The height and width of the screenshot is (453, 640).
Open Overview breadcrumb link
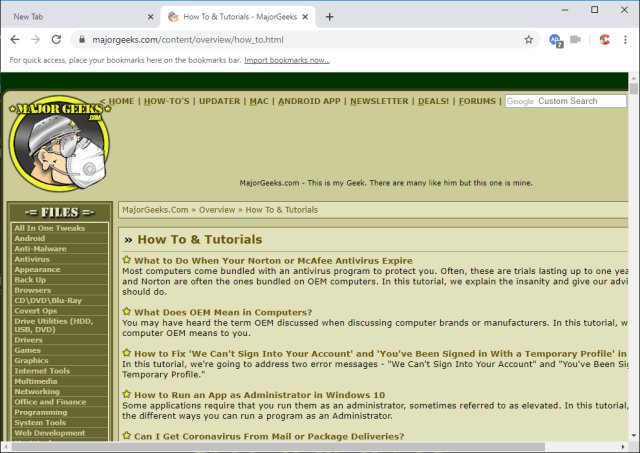217,210
